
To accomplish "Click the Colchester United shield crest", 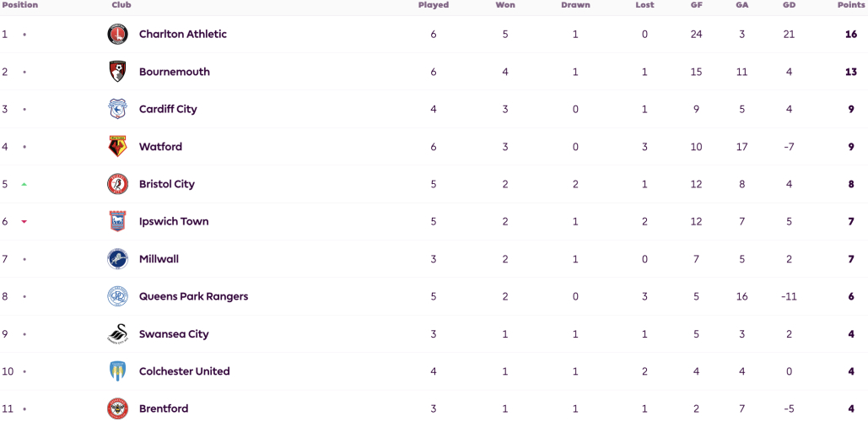I will tap(117, 371).
